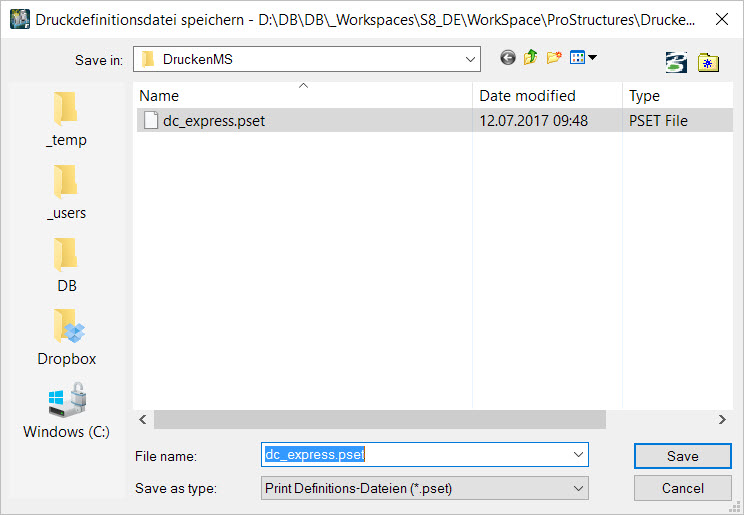This screenshot has height=515, width=744.
Task: Expand the Save in DruckenMS dropdown
Action: pos(470,59)
